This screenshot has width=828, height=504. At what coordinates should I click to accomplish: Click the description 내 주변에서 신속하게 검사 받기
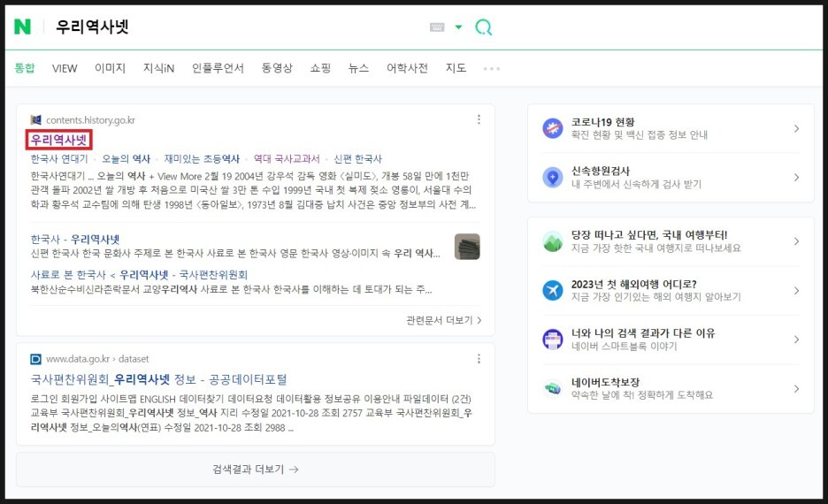636,184
